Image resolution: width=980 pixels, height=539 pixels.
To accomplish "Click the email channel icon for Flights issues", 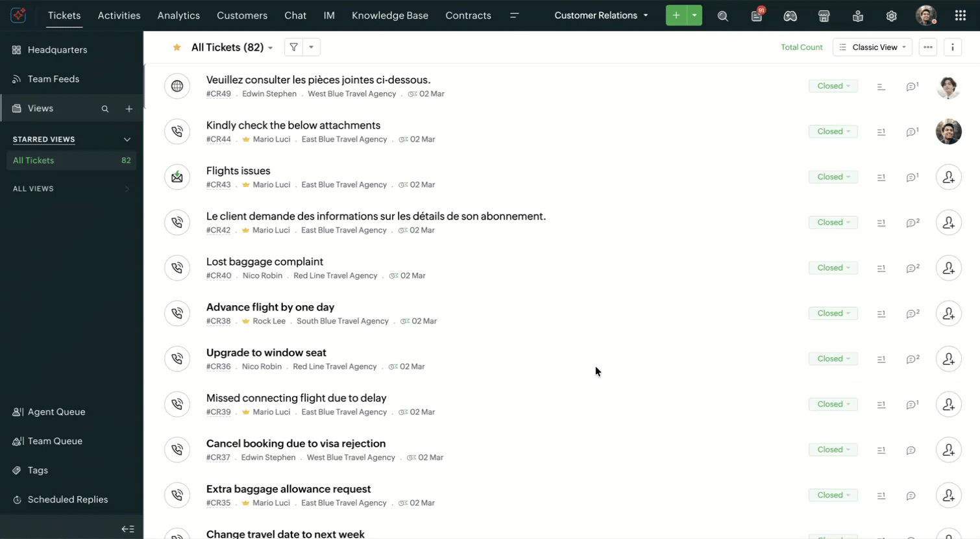I will click(x=177, y=177).
